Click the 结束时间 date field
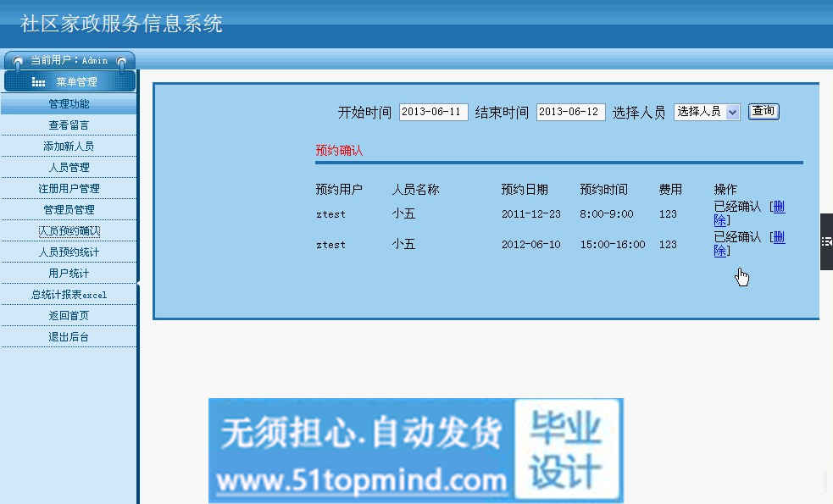Screen dimensions: 833x504 [x=570, y=112]
